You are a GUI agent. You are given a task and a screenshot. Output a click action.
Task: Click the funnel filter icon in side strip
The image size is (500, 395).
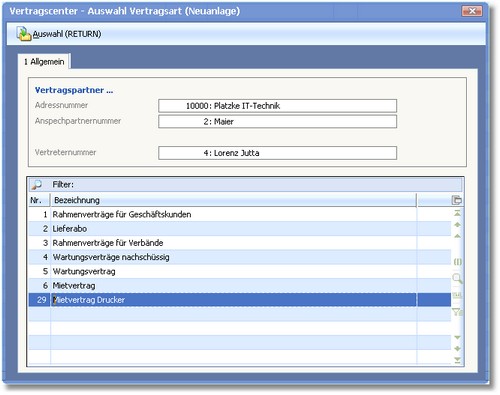click(x=457, y=312)
